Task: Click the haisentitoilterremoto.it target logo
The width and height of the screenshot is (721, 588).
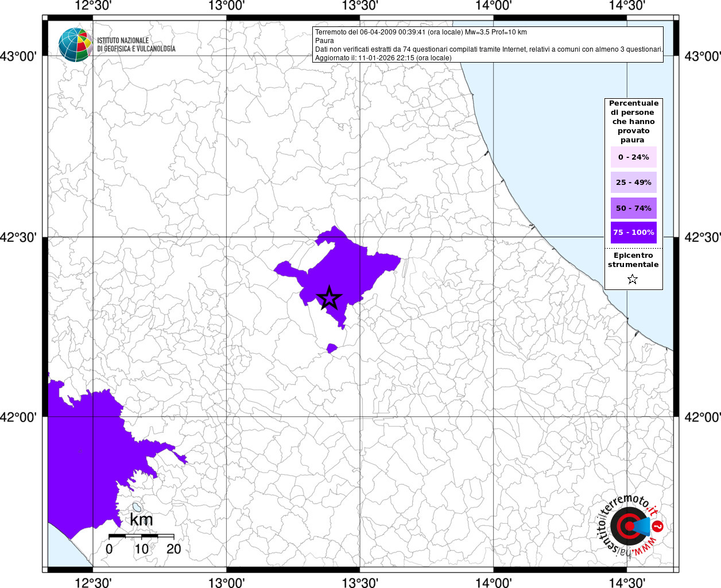Action: (631, 526)
